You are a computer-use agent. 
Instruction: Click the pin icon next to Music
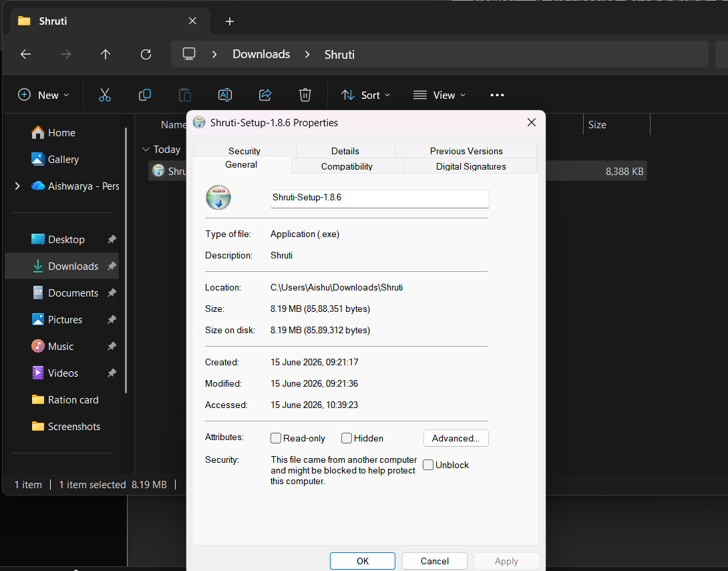[x=112, y=347]
